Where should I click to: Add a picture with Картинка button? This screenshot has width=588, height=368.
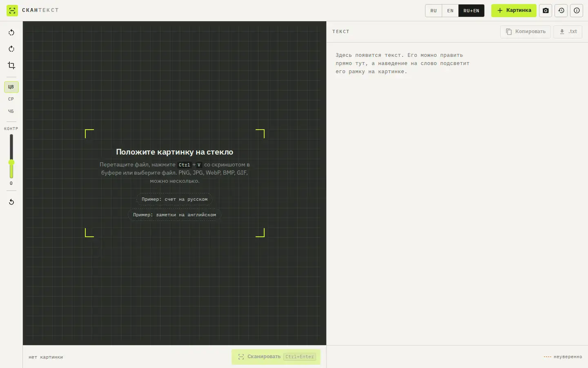pyautogui.click(x=514, y=11)
